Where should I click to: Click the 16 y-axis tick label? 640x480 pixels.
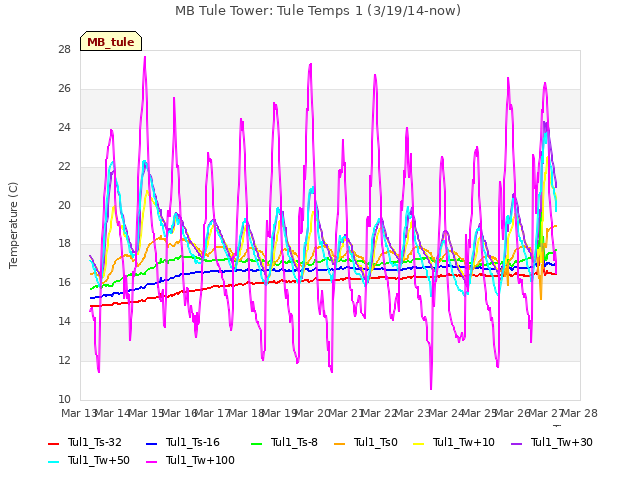(64, 282)
